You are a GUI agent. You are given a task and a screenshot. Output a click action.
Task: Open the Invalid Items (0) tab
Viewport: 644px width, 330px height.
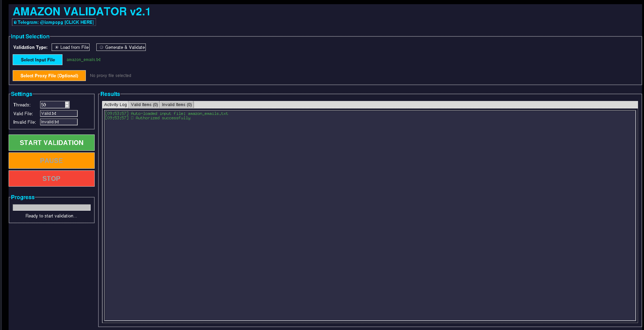[x=177, y=105]
